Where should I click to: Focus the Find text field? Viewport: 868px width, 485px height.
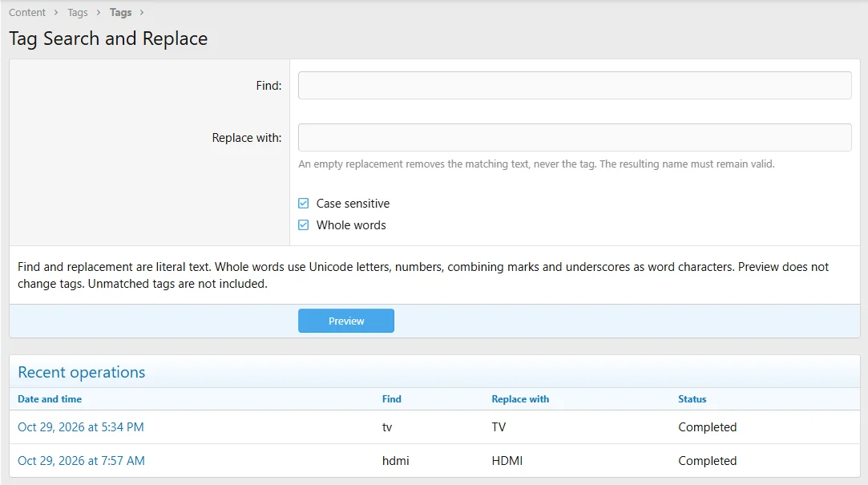(x=575, y=85)
